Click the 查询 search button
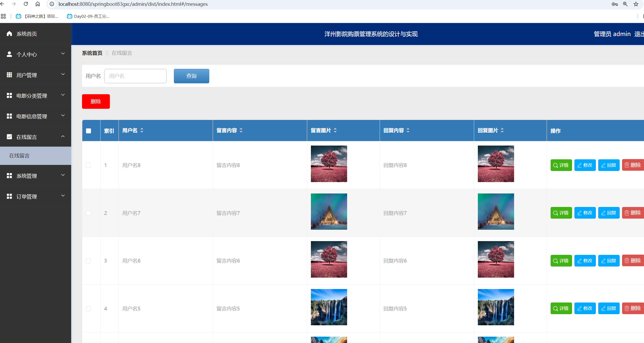 (x=192, y=76)
